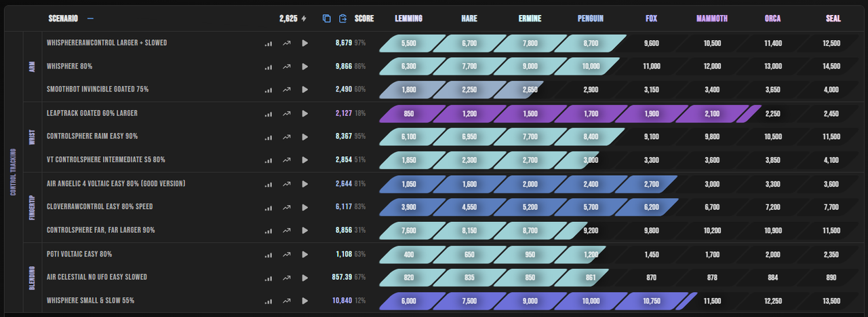Click leaderboard bars icon for Air Angelic 4
Screen dimensions: 868x317
point(269,185)
